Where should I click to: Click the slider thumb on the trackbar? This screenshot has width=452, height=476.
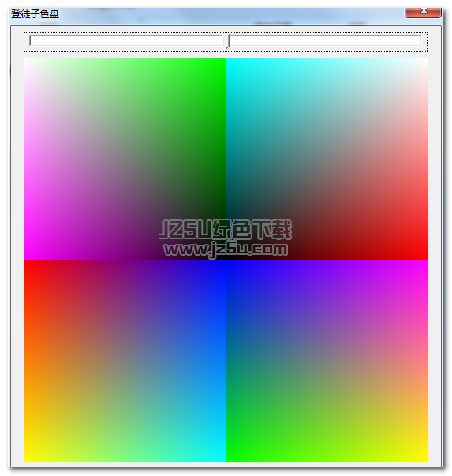(226, 42)
